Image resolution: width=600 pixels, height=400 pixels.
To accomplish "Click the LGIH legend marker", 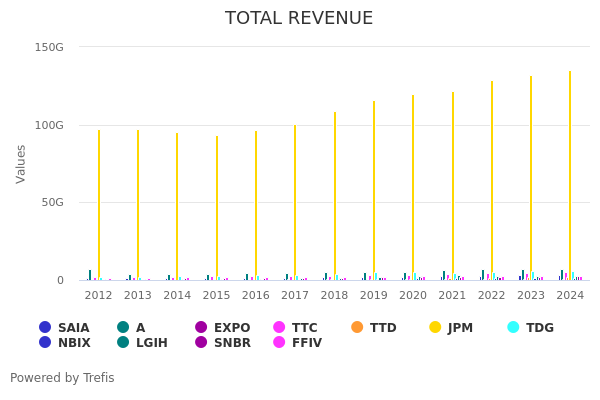I will (123, 343).
